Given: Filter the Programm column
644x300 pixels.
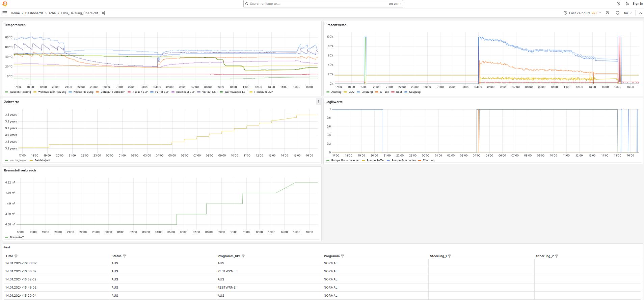Looking at the screenshot, I should pos(342,256).
